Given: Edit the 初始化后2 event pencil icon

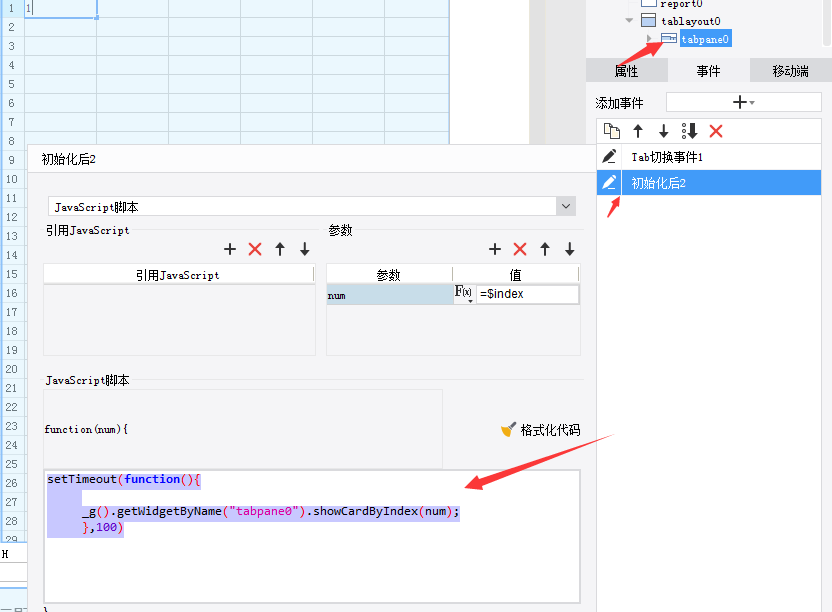Looking at the screenshot, I should pos(609,183).
